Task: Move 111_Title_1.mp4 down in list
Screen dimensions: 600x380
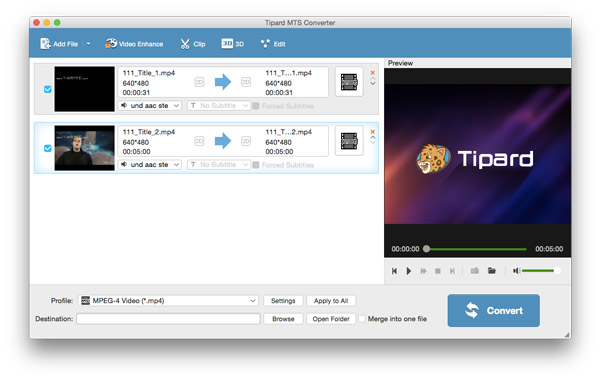Action: [x=373, y=83]
